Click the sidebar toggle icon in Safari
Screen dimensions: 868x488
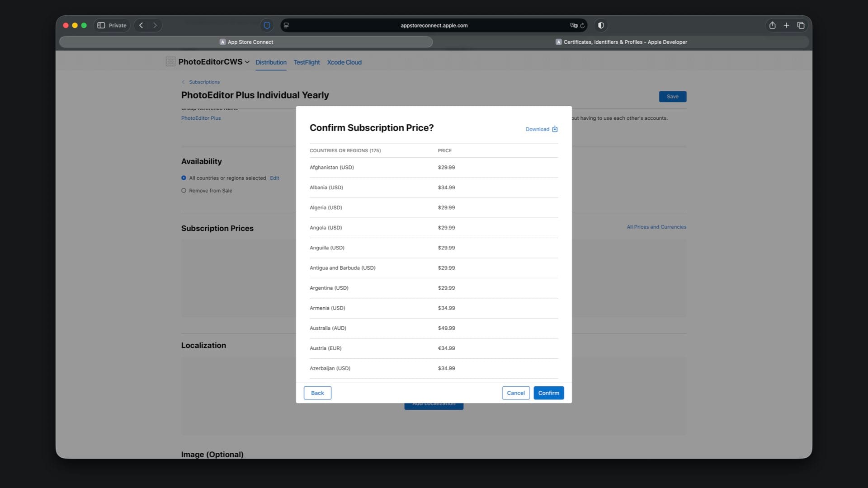tap(101, 25)
